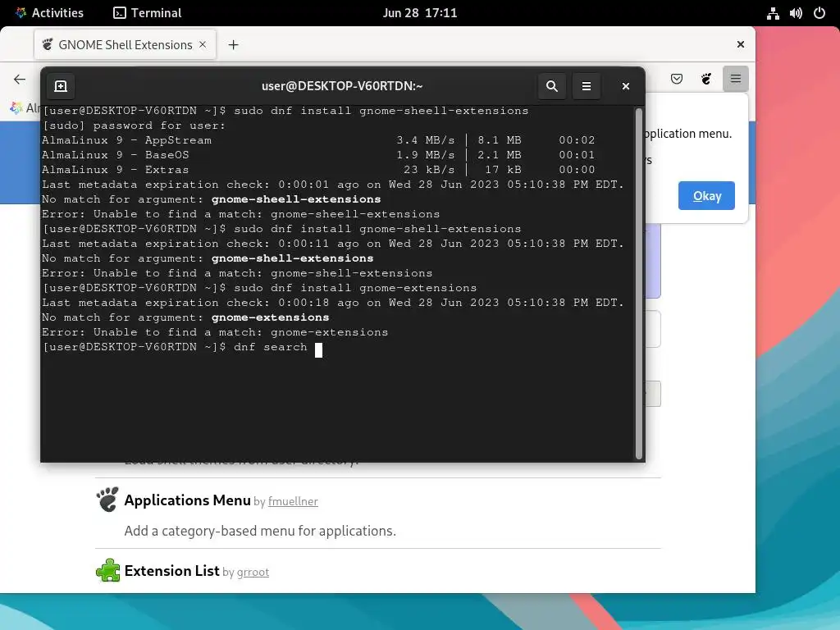Open a new browser tab
Screen dimensions: 840x630
[x=233, y=45]
